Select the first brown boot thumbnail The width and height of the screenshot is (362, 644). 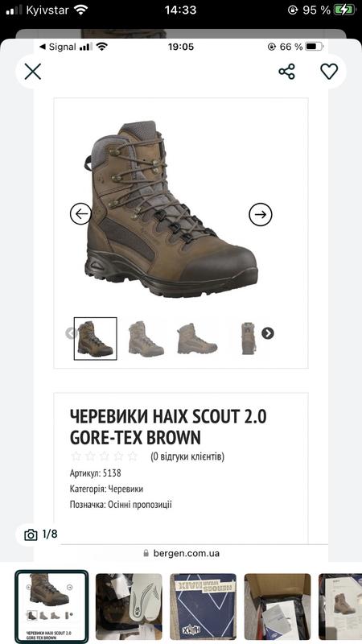tap(95, 338)
